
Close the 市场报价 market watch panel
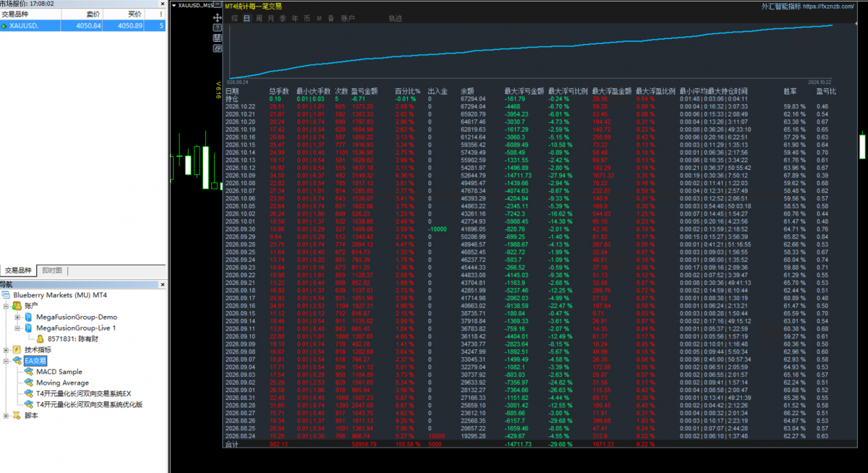click(x=163, y=4)
